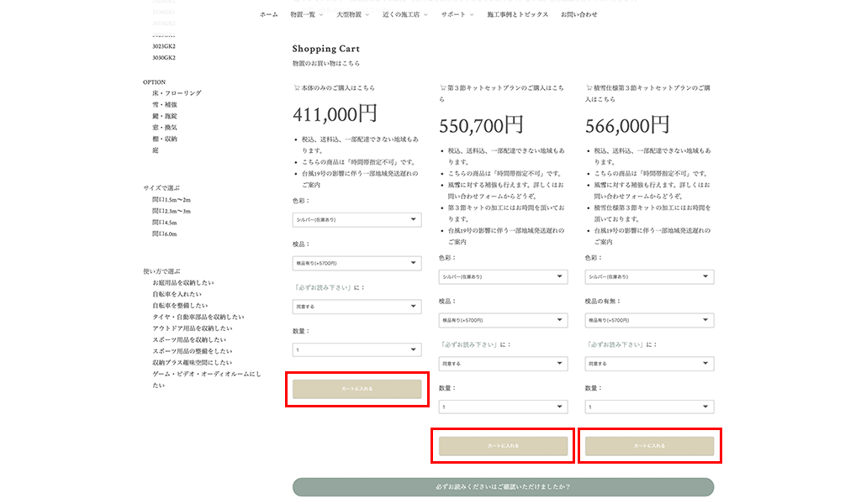The height and width of the screenshot is (504, 861).
Task: Choose お庭用品を収納したい usage
Action: 182,283
